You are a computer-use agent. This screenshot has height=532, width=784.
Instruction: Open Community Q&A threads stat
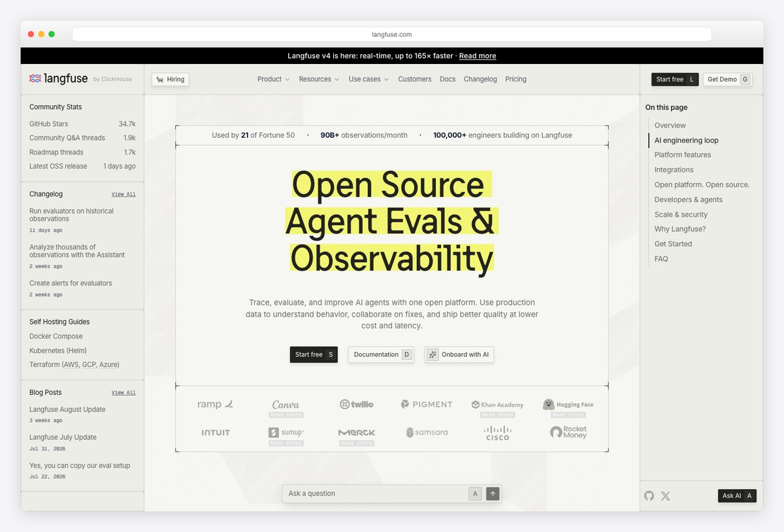82,138
